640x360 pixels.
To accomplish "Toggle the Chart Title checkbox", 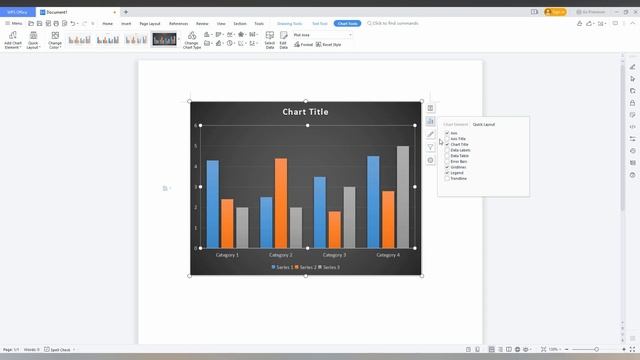I will coord(447,144).
